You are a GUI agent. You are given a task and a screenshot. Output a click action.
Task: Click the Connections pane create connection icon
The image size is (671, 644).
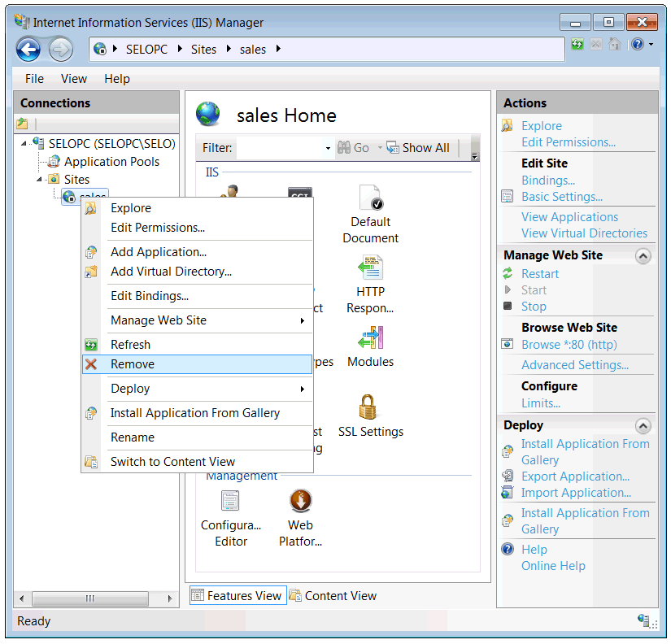pos(22,124)
